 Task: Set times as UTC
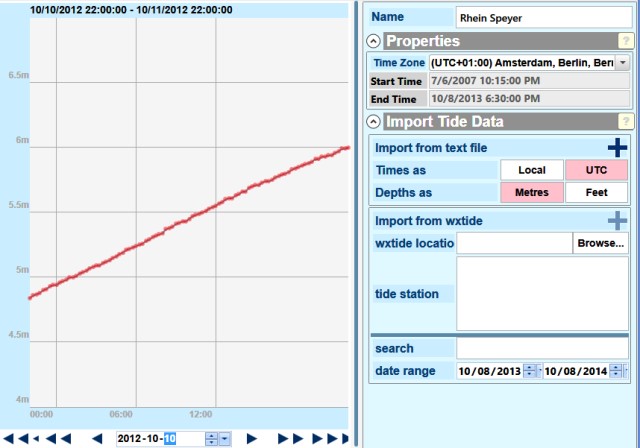(597, 171)
